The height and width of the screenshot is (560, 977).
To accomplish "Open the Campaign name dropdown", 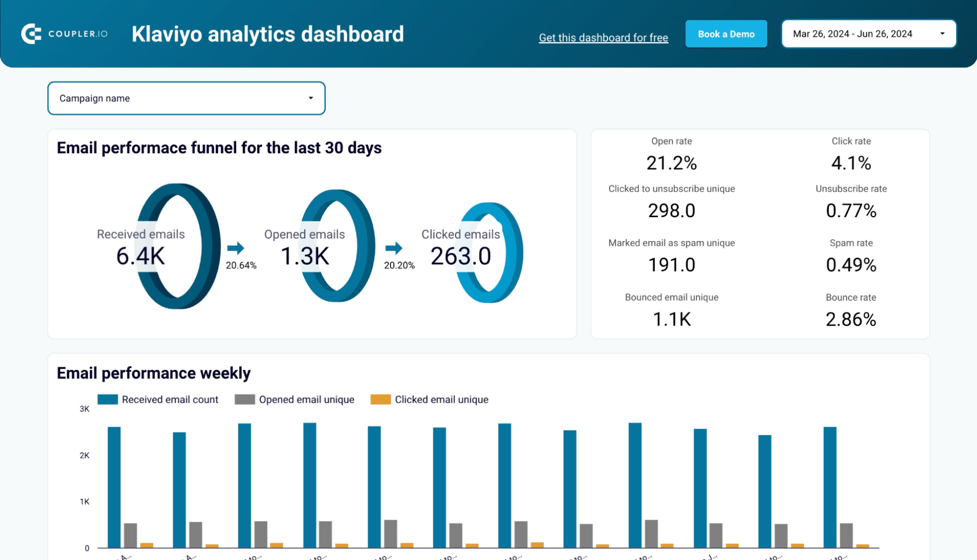I will click(186, 98).
